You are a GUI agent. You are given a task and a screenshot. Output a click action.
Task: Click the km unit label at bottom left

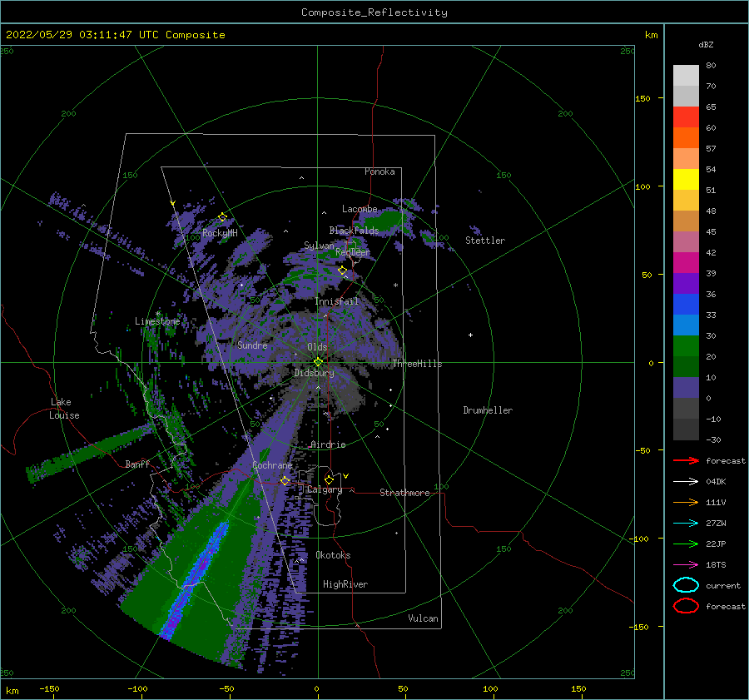[12, 691]
